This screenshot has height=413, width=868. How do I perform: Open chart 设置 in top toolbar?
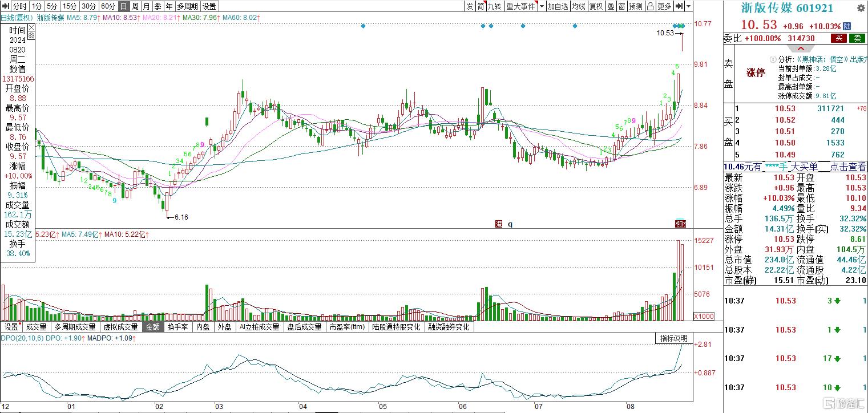(209, 6)
